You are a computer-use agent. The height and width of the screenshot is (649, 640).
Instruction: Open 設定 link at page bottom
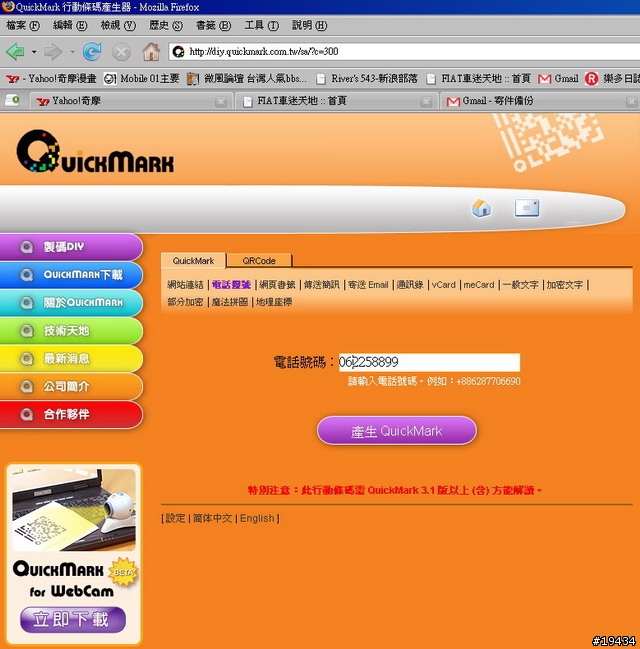pos(175,518)
